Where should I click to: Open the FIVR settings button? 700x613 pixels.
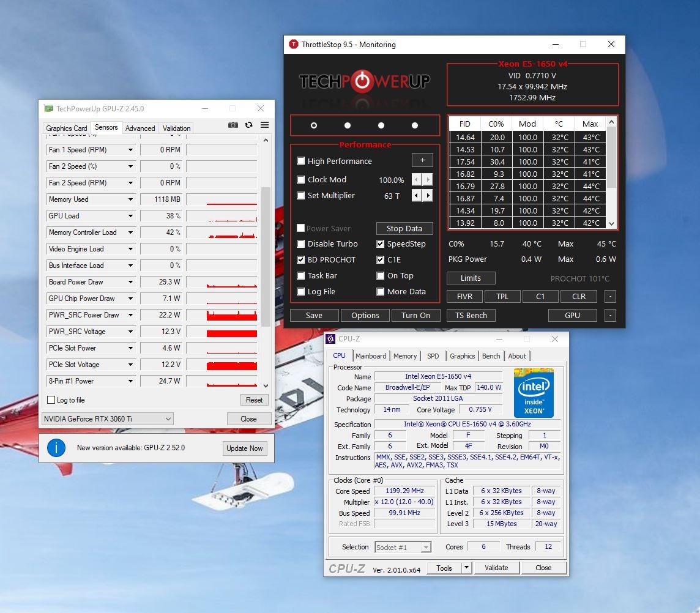[x=465, y=297]
